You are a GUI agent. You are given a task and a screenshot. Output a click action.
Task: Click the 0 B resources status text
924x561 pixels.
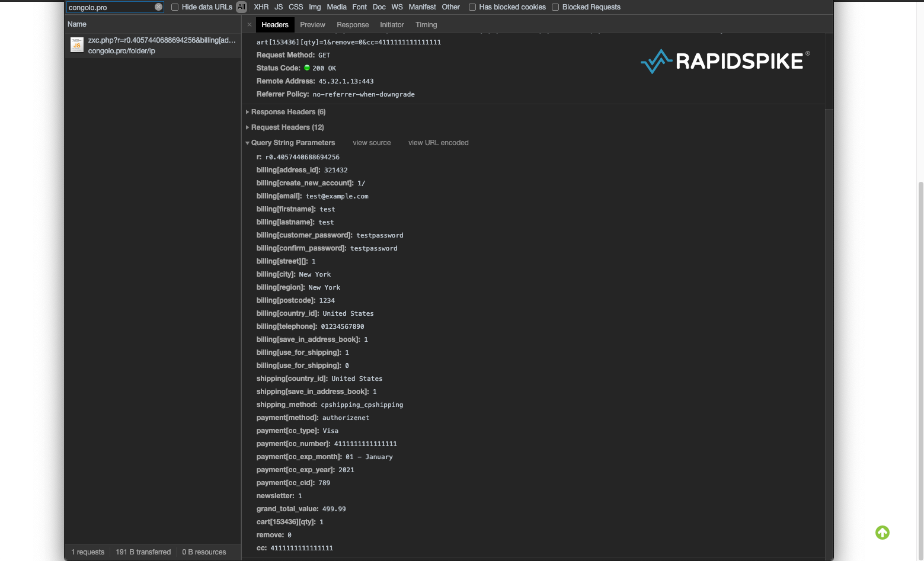(204, 552)
